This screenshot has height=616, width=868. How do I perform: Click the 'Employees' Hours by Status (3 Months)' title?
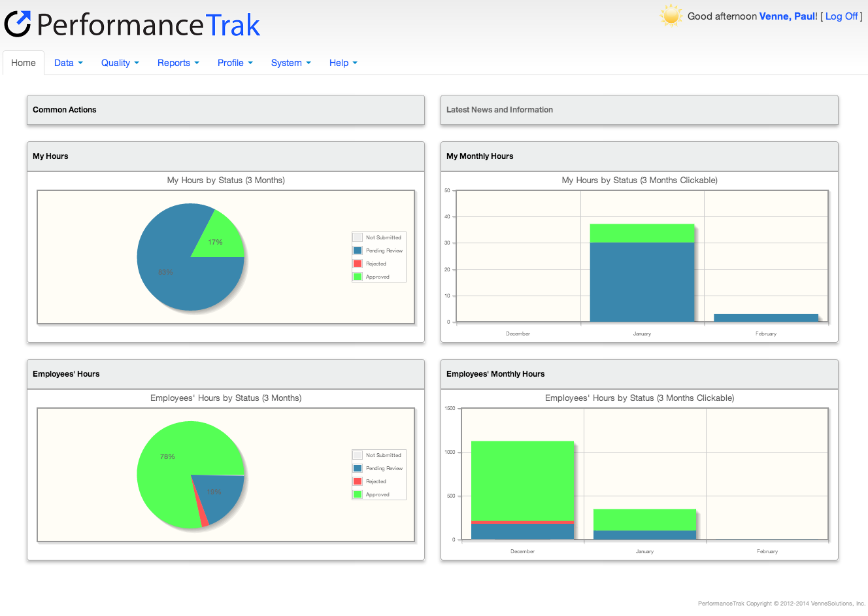(226, 398)
